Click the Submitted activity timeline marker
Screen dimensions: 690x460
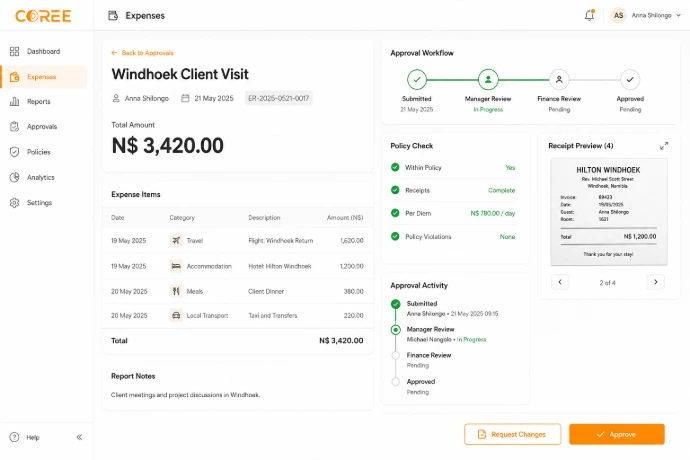pos(396,304)
